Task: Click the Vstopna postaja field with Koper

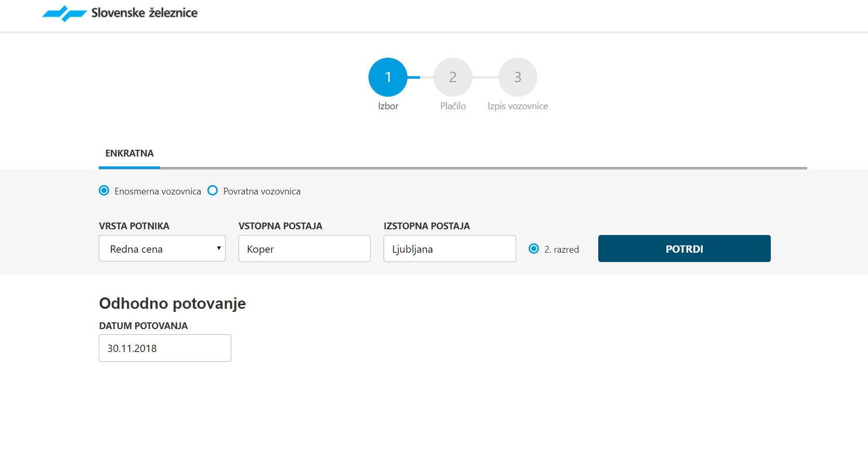Action: pyautogui.click(x=305, y=249)
